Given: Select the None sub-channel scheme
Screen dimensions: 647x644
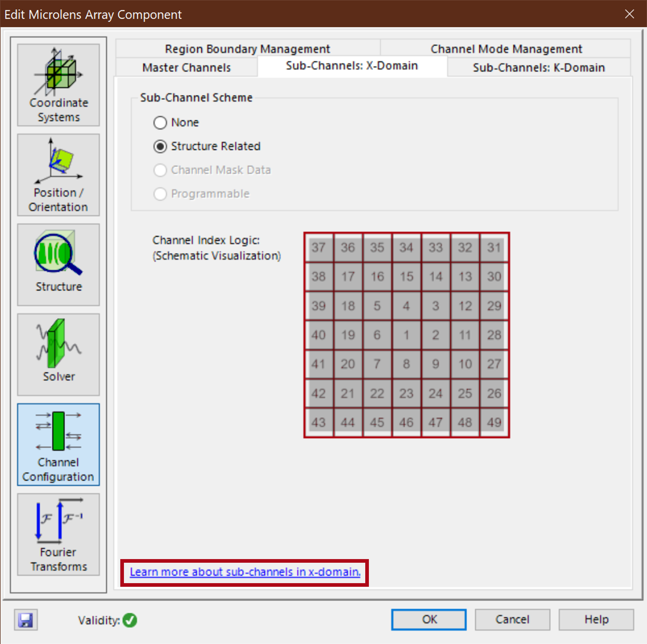Looking at the screenshot, I should click(176, 122).
